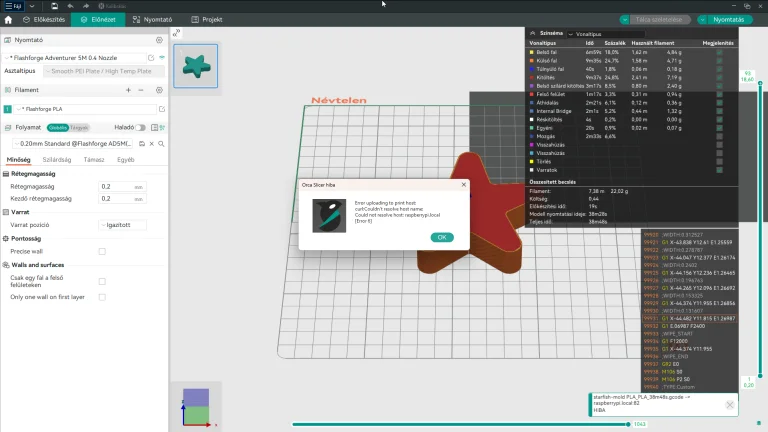Check Only one wall on first layer
The width and height of the screenshot is (768, 432).
[x=102, y=297]
